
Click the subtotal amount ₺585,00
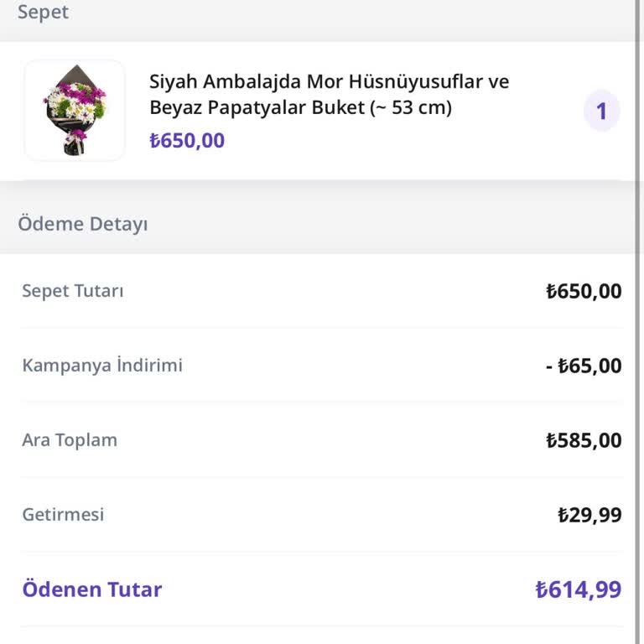point(584,441)
